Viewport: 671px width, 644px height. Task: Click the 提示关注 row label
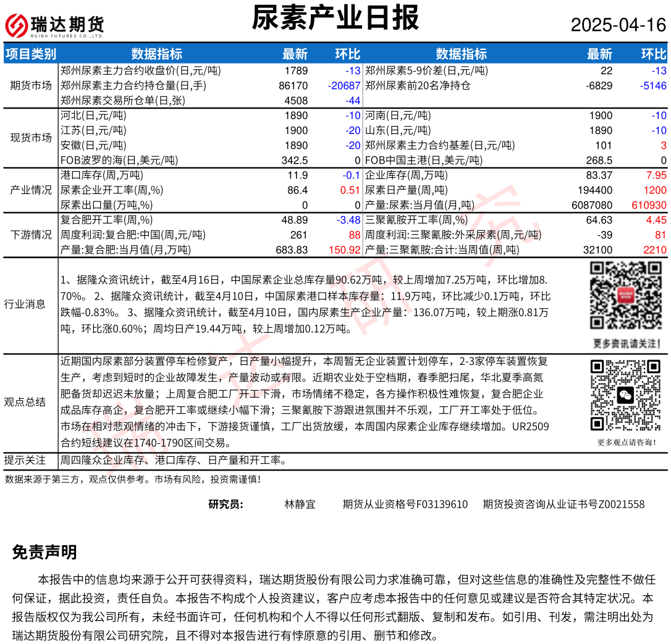pyautogui.click(x=25, y=460)
